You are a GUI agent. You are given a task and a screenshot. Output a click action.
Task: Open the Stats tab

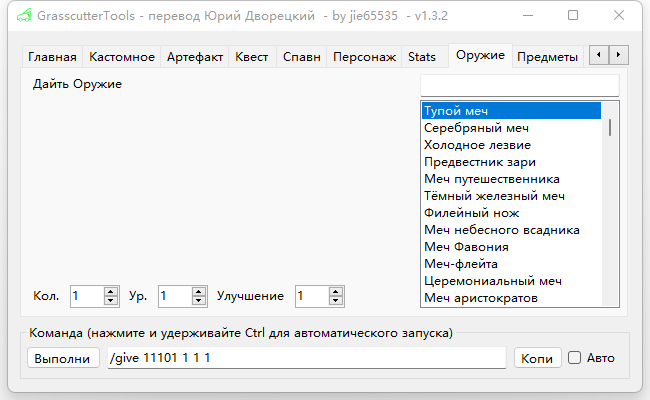[422, 57]
